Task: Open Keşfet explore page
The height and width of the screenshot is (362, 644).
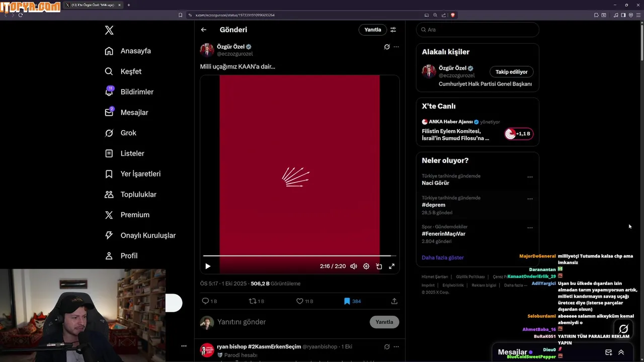Action: coord(123,71)
